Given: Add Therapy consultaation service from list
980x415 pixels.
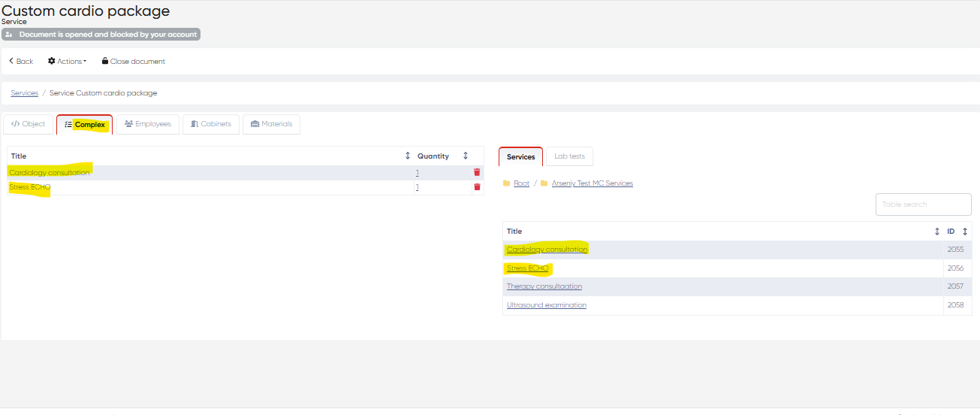Looking at the screenshot, I should pos(544,286).
